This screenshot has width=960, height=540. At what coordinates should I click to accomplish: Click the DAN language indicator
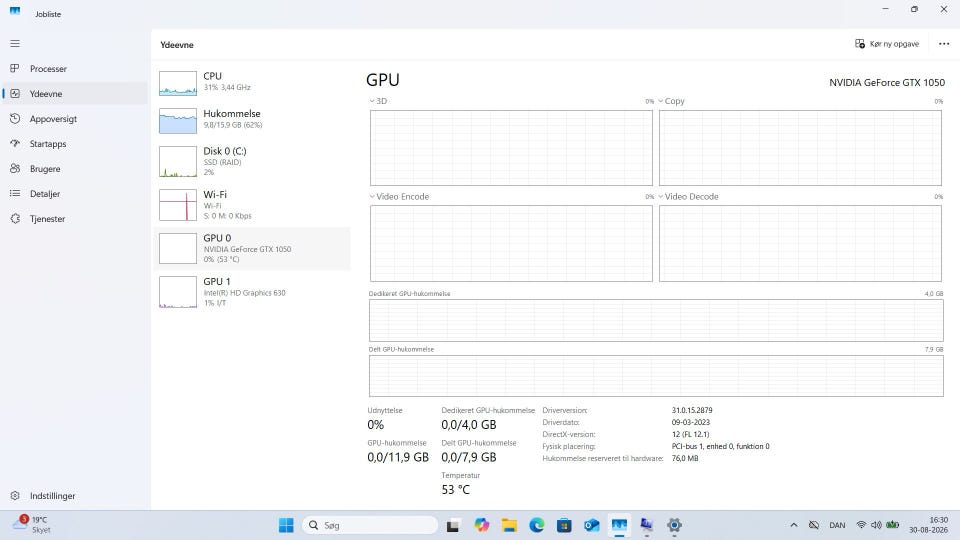point(837,525)
